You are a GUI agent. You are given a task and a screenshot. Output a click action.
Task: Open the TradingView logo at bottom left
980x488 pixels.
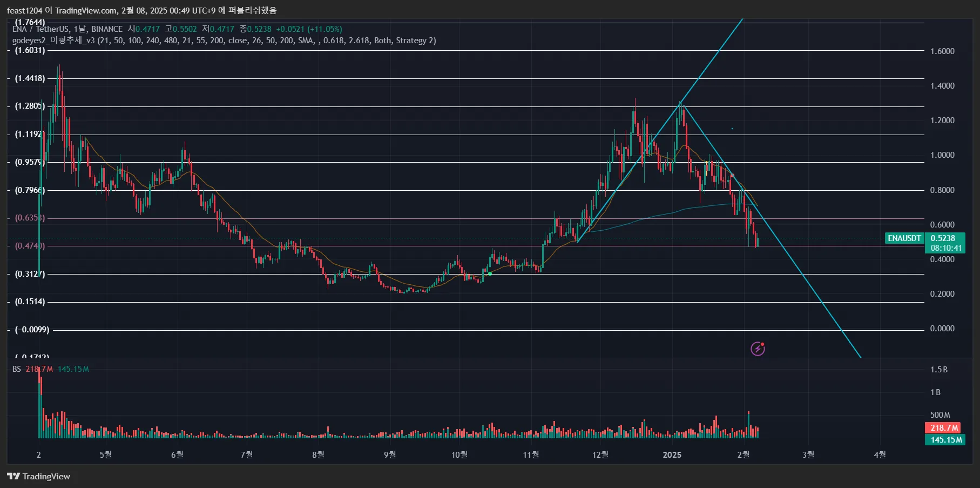[x=38, y=476]
